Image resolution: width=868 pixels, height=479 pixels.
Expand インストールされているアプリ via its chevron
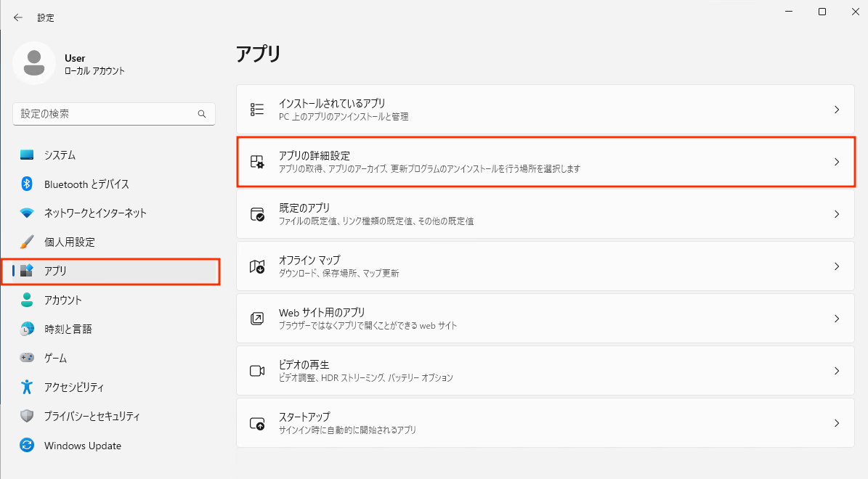pos(837,110)
